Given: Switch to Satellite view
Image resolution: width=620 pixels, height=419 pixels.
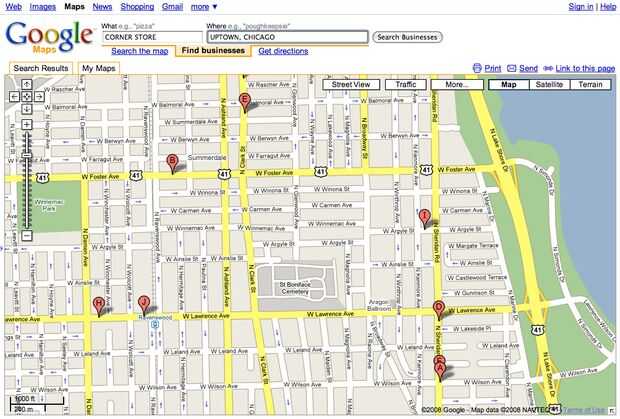Looking at the screenshot, I should point(549,85).
